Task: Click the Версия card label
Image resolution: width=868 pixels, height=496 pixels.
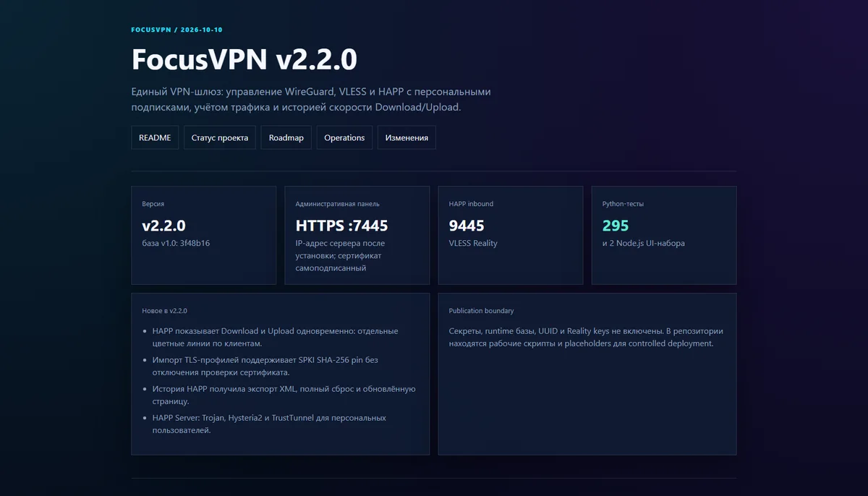Action: (x=153, y=204)
